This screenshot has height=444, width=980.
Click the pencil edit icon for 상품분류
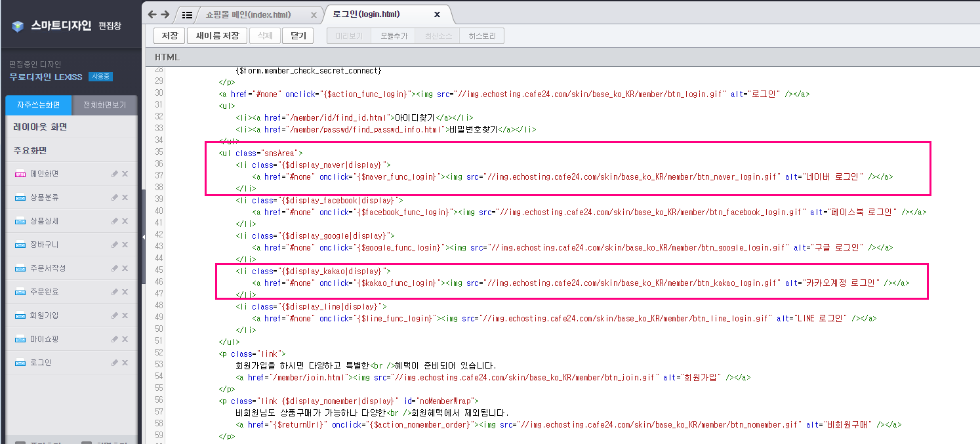pos(115,197)
